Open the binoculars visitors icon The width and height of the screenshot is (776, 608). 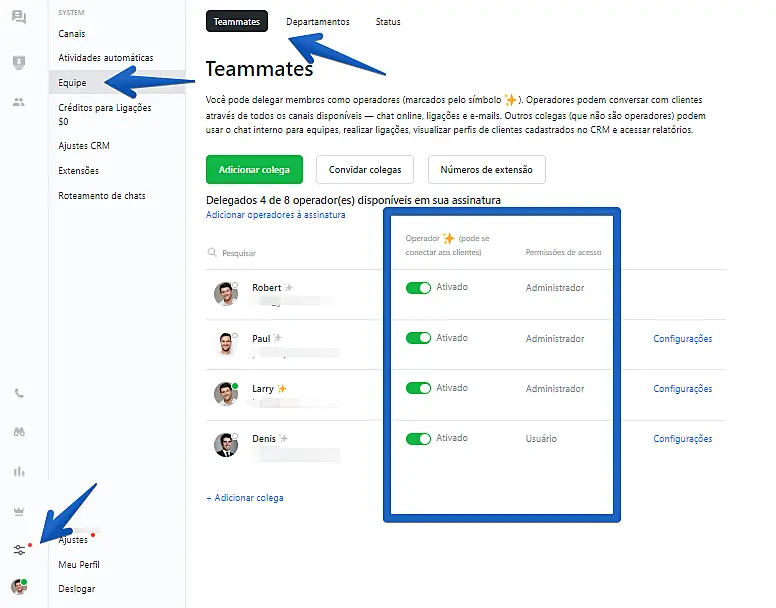19,432
